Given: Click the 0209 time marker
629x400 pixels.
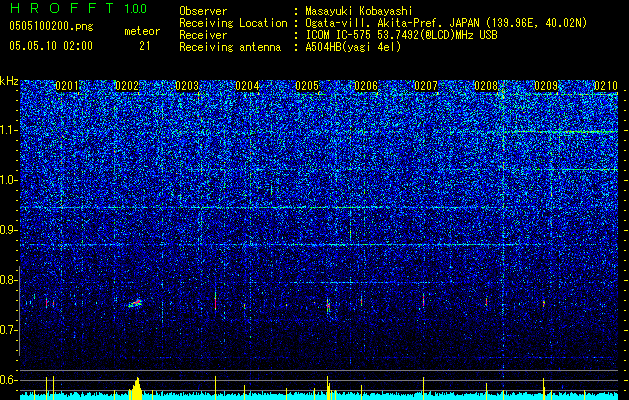Looking at the screenshot, I should pos(546,86).
